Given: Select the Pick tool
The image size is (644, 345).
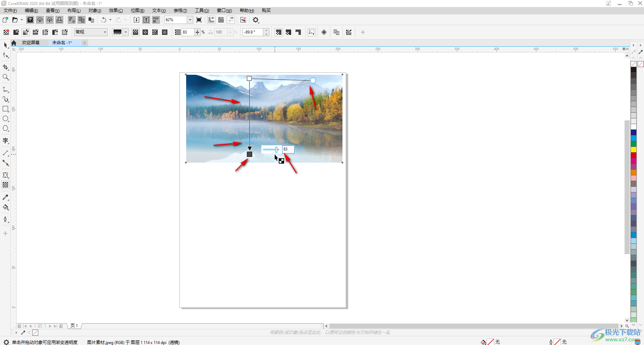Looking at the screenshot, I should click(5, 45).
